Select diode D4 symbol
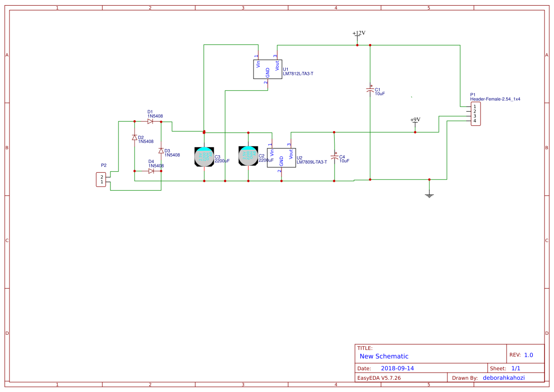This screenshot has width=554, height=392. point(151,170)
